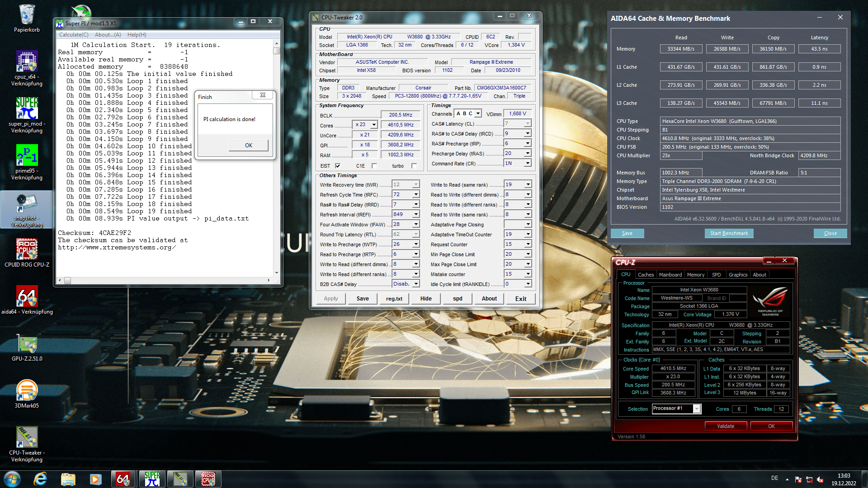Launch 3DMark05 desktop icon
Viewport: 868px width, 488px height.
[27, 394]
